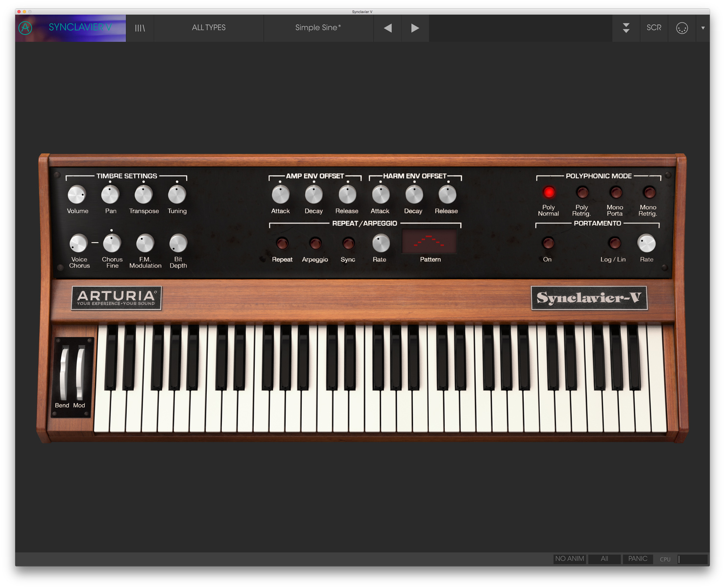Click the preset filter icon next to library

(140, 28)
